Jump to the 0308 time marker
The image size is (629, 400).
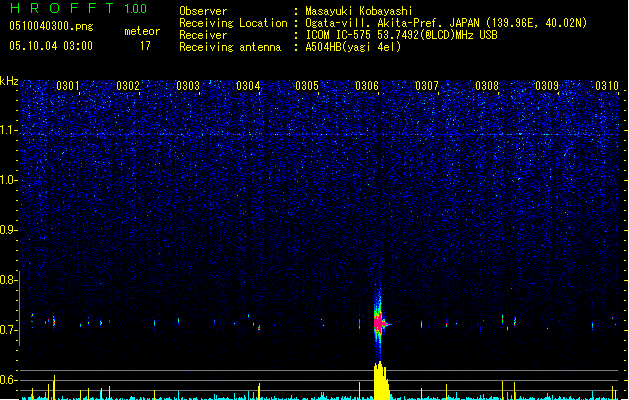487,86
